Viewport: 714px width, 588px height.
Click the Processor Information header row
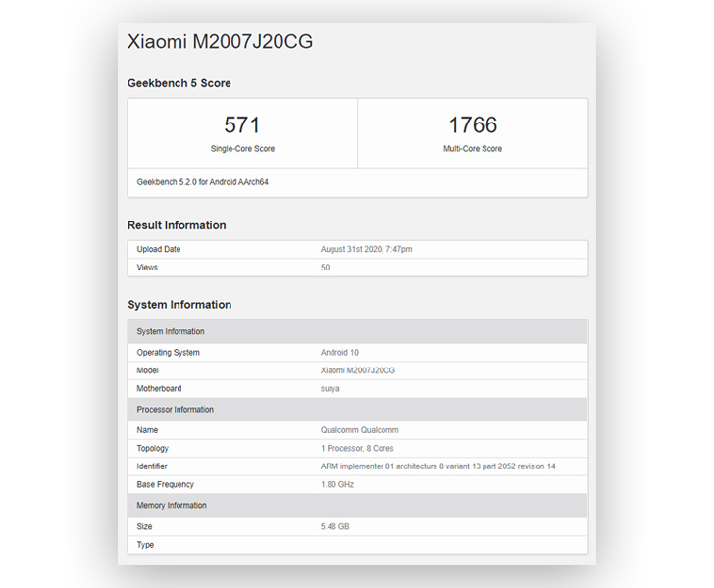358,409
